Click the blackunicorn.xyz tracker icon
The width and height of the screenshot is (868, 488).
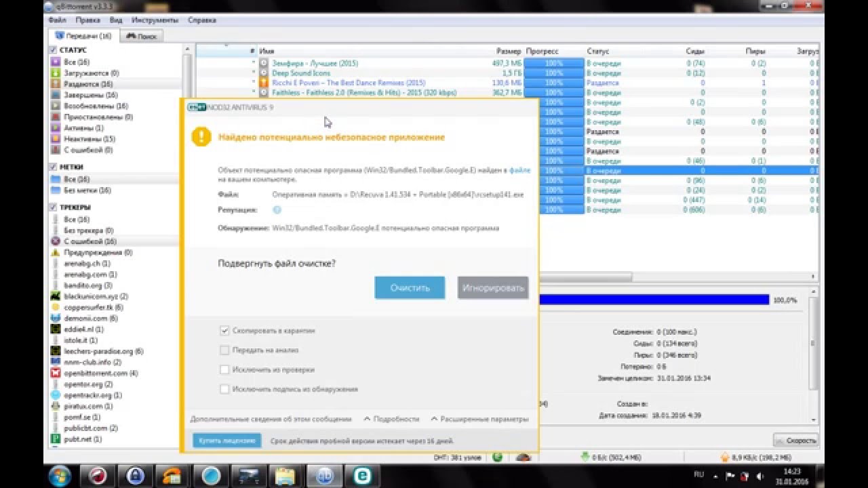[56, 296]
